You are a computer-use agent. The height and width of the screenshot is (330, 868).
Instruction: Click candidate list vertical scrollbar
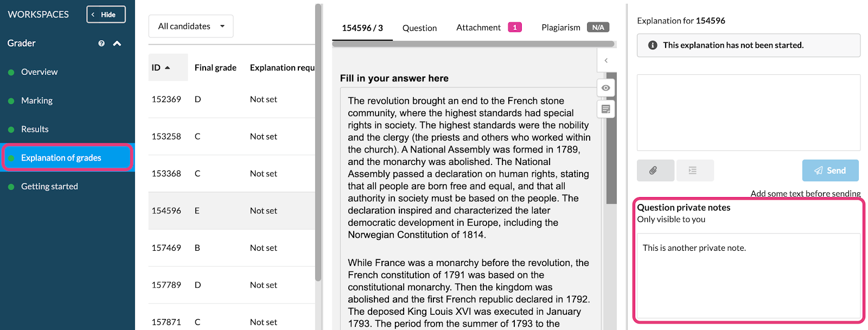[318, 142]
